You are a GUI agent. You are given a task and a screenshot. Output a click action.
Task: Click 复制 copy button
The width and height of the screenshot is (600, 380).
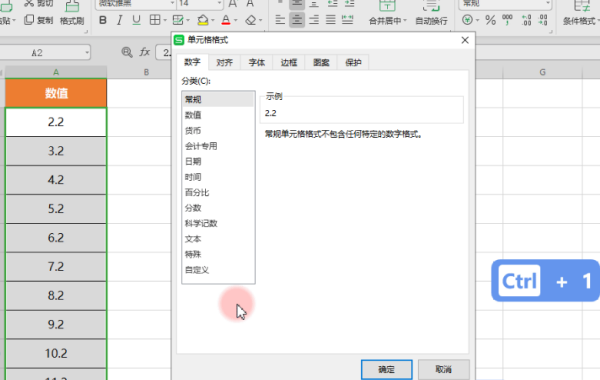pos(38,20)
